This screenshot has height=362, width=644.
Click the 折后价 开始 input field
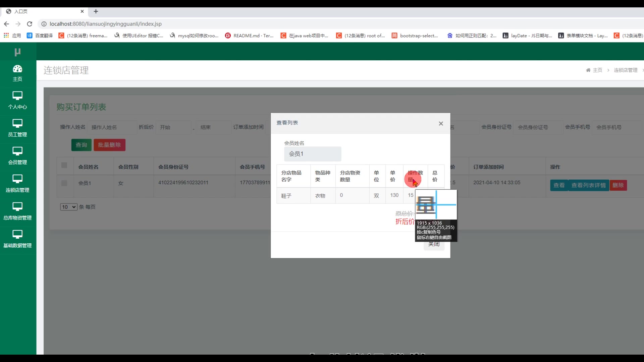point(174,127)
